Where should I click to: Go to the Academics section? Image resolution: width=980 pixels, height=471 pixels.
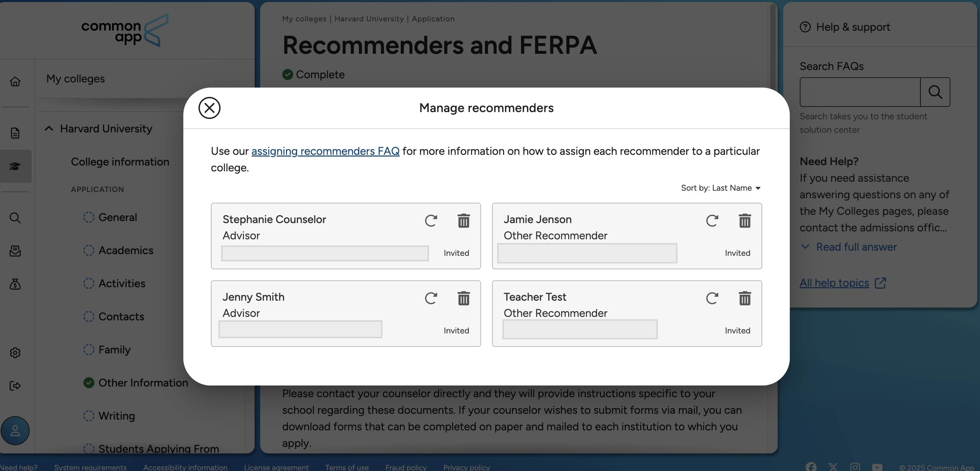click(125, 250)
